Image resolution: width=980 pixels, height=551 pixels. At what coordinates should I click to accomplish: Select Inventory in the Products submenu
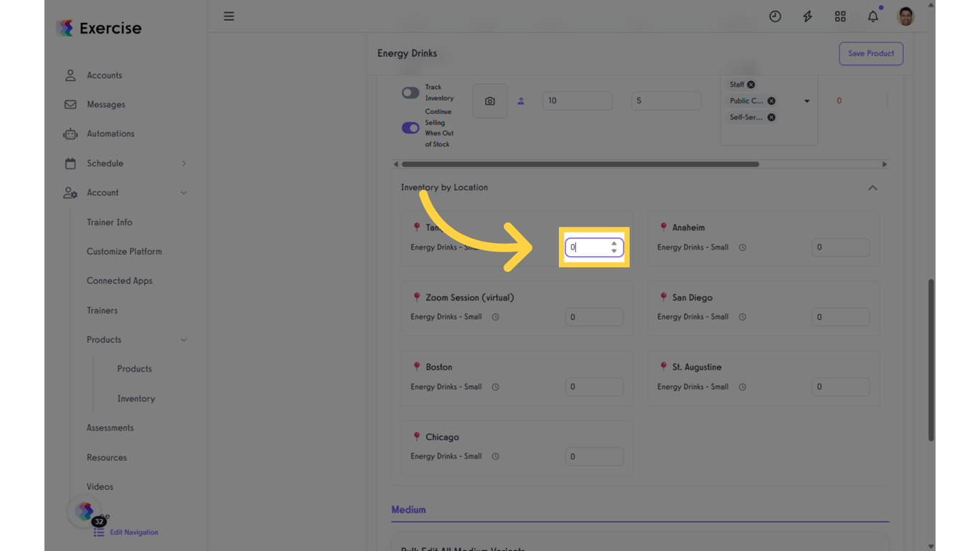pos(136,398)
